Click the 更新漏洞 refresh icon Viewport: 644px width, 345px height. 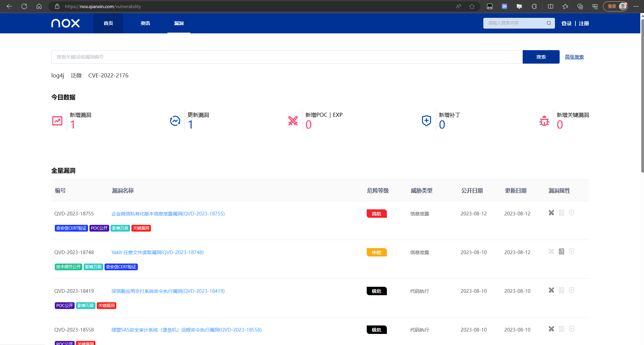(x=175, y=121)
